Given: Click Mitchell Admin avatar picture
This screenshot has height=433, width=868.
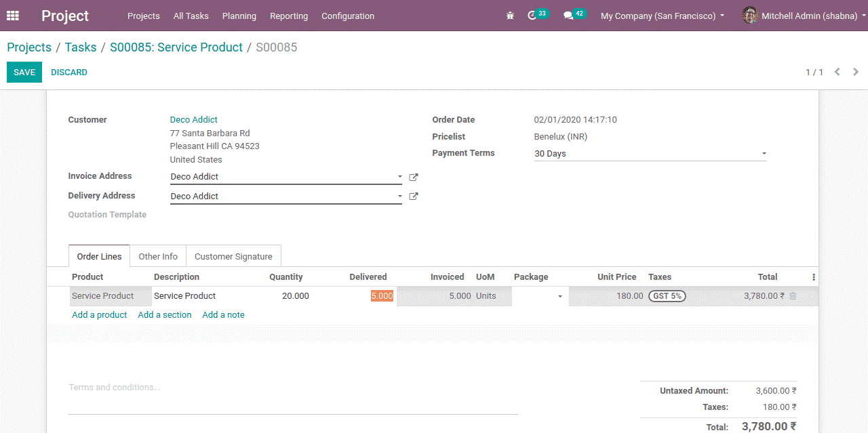Looking at the screenshot, I should click(750, 16).
